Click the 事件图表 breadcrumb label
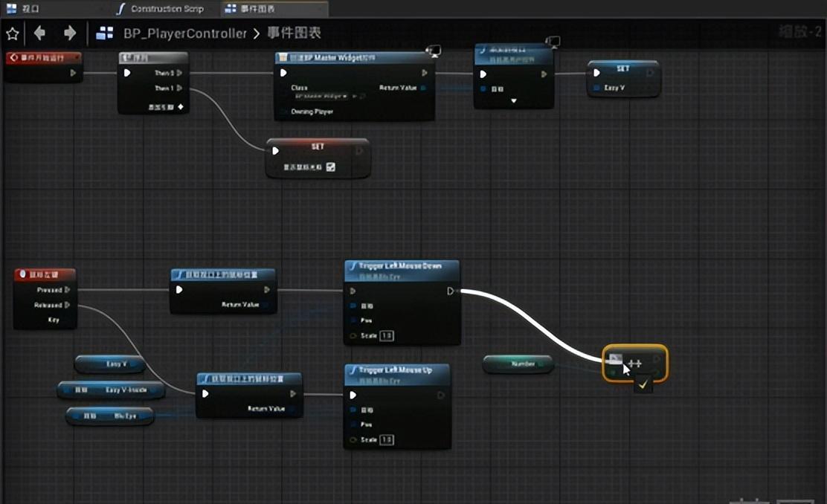Screen dimensions: 827x504 295,33
